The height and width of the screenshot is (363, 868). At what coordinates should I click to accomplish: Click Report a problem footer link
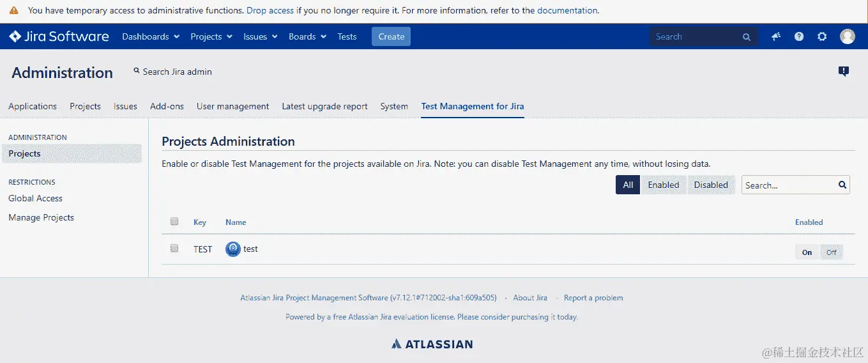point(593,298)
